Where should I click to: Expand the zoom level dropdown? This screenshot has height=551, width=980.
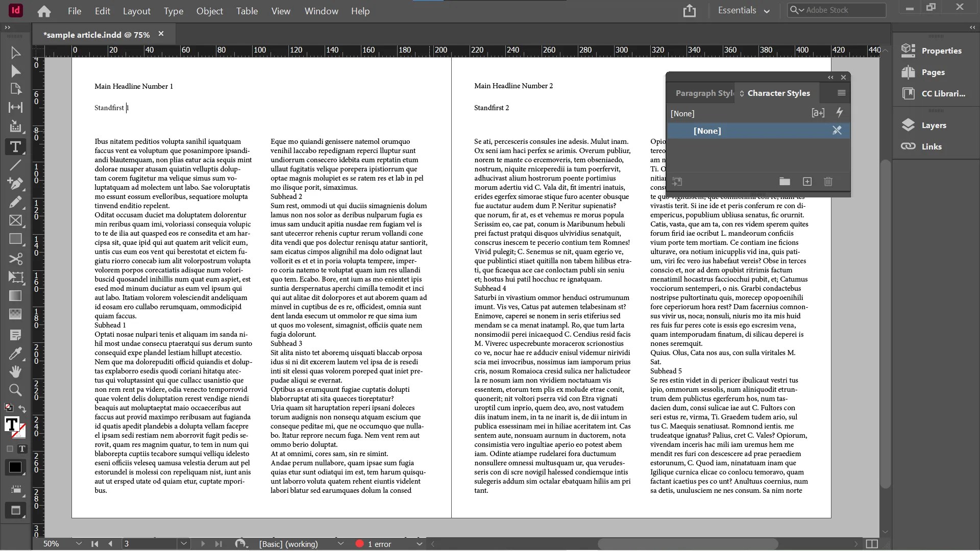point(79,544)
